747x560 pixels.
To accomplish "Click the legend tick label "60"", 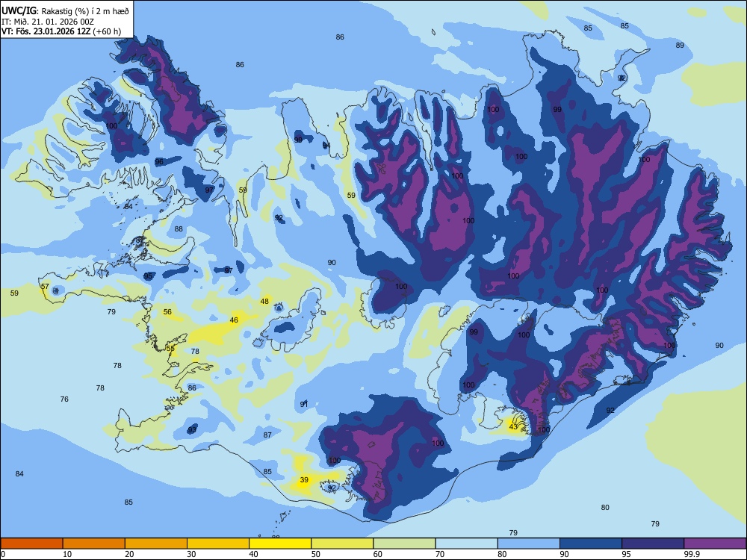I will (378, 554).
